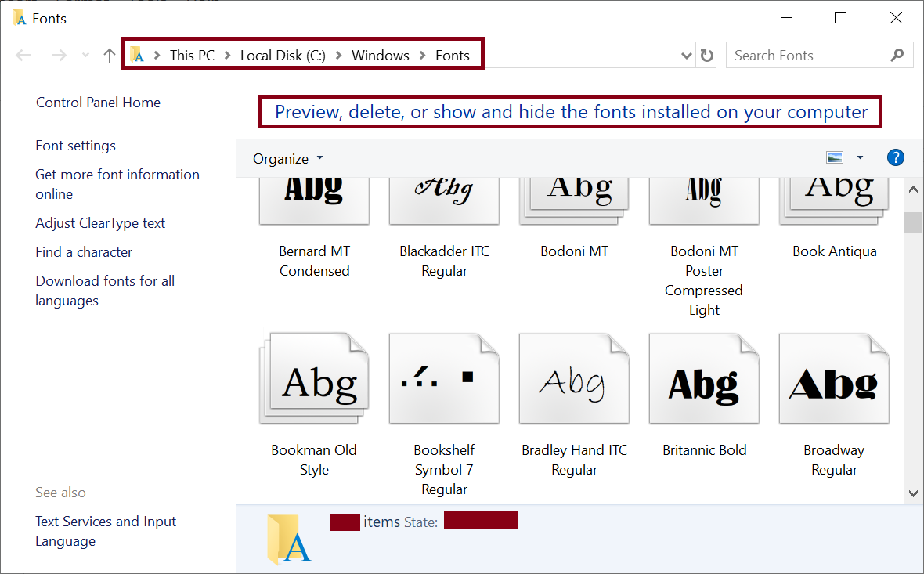Click the Find a character link
This screenshot has width=924, height=574.
84,251
